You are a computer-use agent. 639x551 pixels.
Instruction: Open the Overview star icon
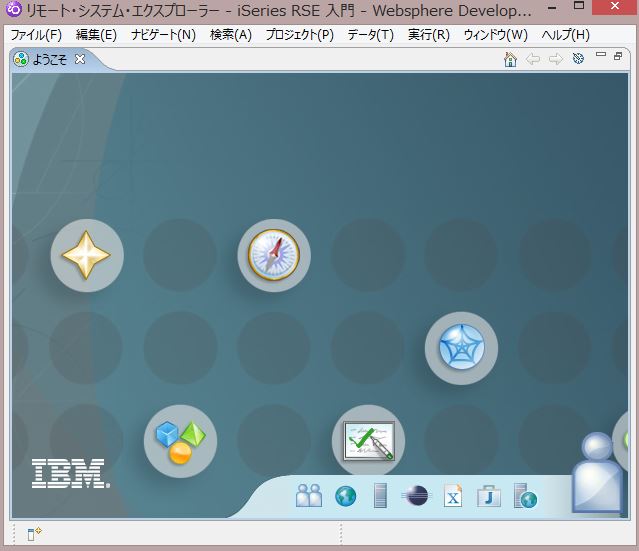click(86, 256)
